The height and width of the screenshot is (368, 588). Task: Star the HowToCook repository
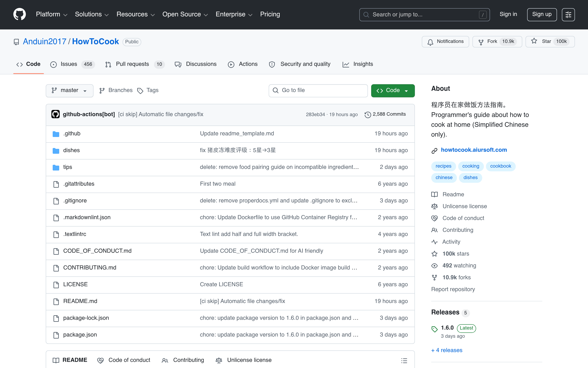point(550,42)
